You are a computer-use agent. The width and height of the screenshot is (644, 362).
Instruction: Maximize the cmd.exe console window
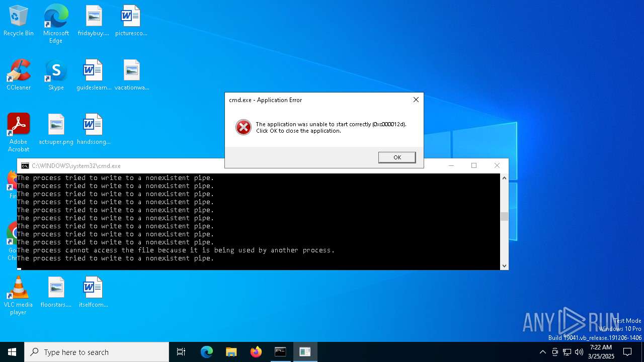click(x=473, y=165)
